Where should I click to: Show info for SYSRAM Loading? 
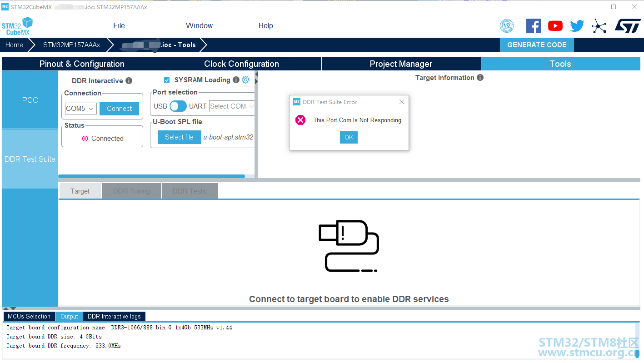tap(236, 80)
